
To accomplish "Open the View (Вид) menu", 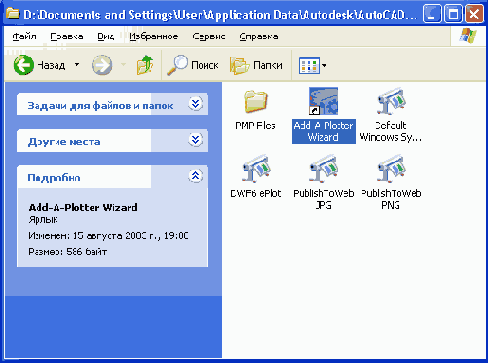I will pyautogui.click(x=106, y=36).
